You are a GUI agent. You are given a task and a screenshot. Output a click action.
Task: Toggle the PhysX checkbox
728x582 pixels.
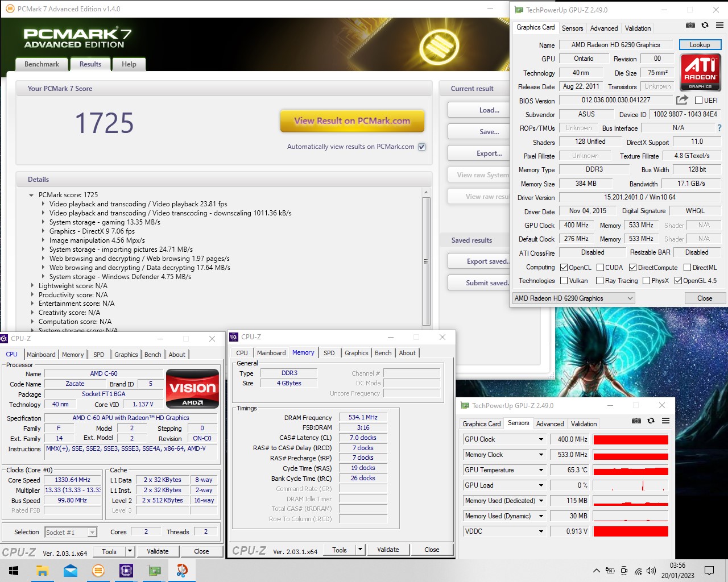[646, 281]
